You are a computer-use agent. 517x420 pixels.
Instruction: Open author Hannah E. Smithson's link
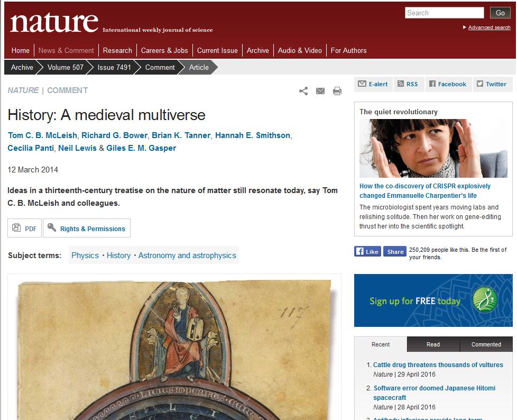coord(253,135)
